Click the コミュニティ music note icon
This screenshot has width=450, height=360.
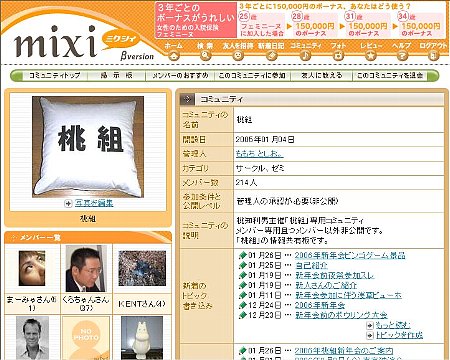coord(305,56)
